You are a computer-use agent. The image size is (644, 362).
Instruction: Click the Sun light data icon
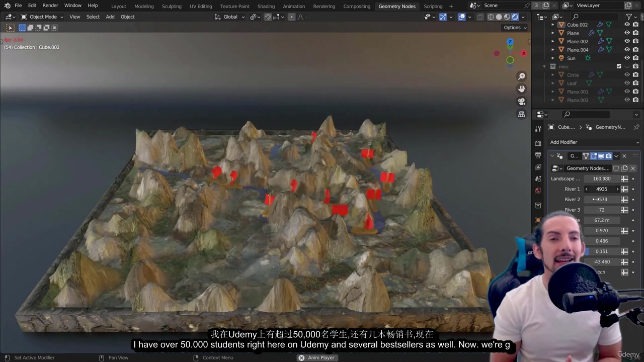[x=588, y=58]
